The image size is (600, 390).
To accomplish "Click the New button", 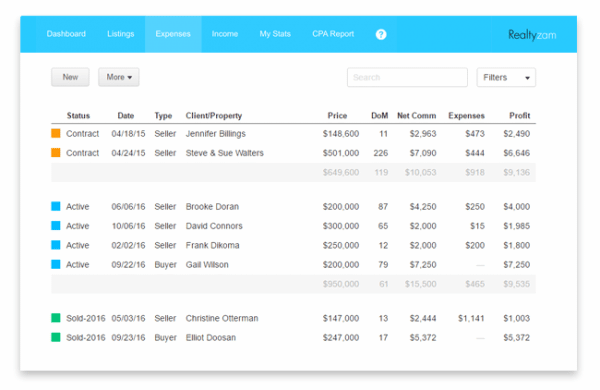I will [x=70, y=77].
